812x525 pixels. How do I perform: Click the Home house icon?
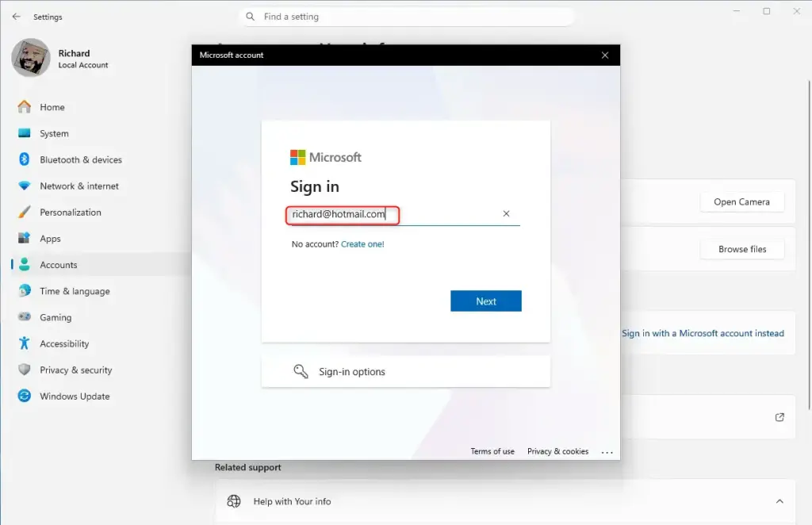[25, 106]
